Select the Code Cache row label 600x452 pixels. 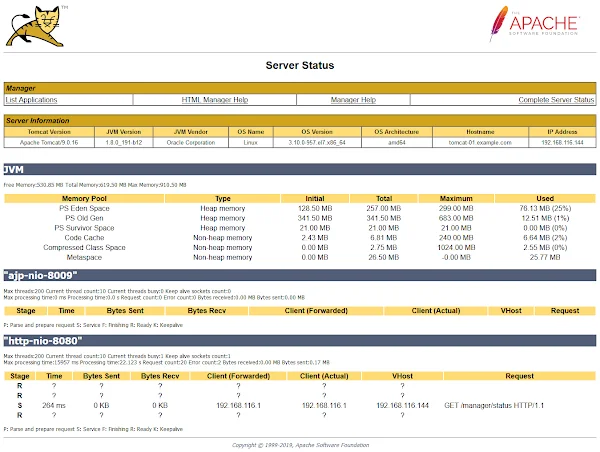click(84, 238)
